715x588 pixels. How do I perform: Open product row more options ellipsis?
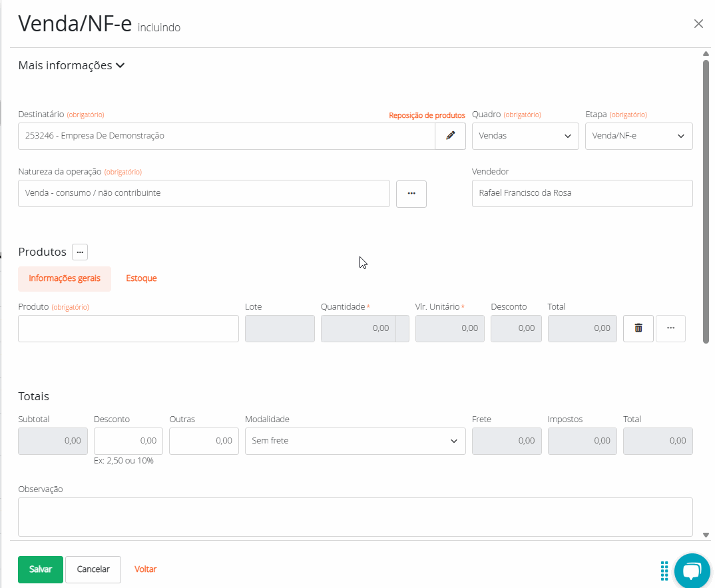[x=670, y=328]
